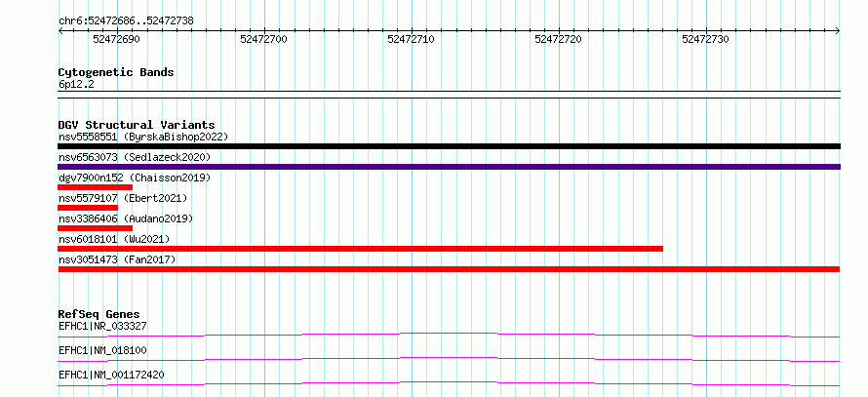
Task: Click the nsv5558551 (ByrskaBishop2022) variant label
Action: [x=143, y=137]
